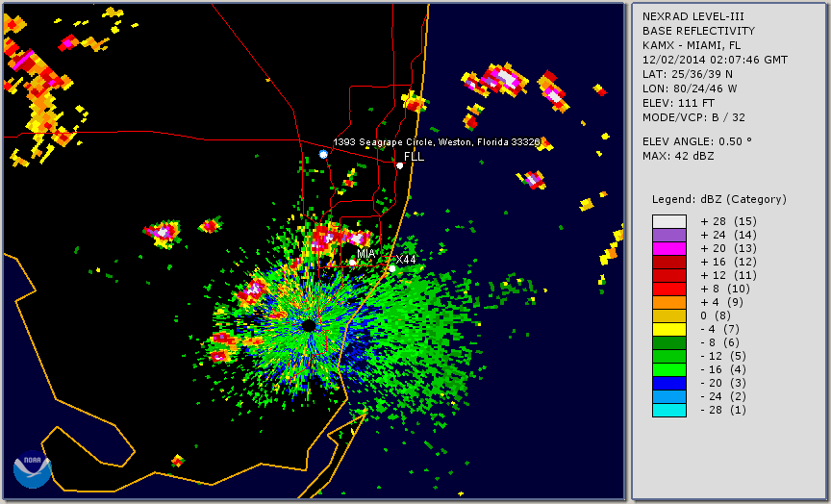
Task: Click the NEXRAD LEVEL-III title text
Action: (x=693, y=17)
